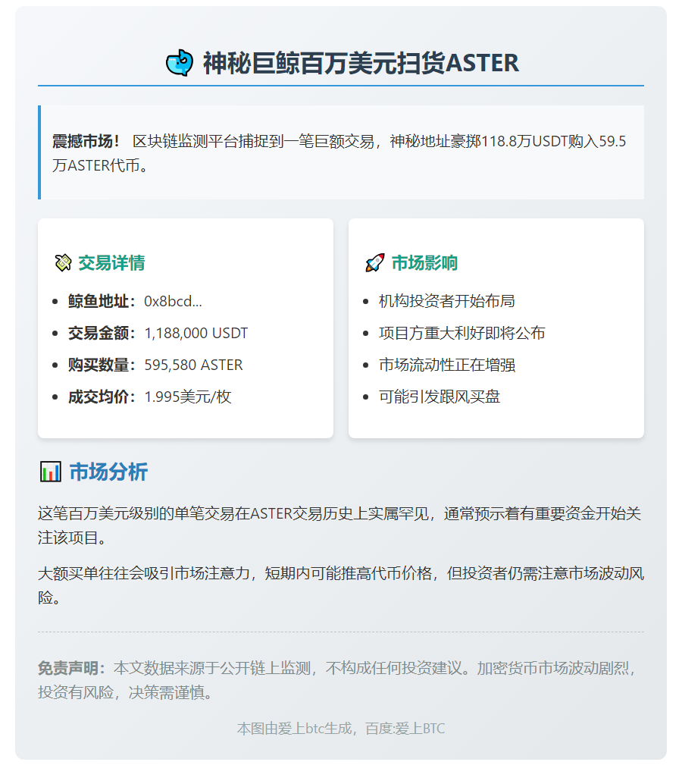Click the 市场流动性正在增强 bullet
The height and width of the screenshot is (784, 682).
(x=446, y=365)
